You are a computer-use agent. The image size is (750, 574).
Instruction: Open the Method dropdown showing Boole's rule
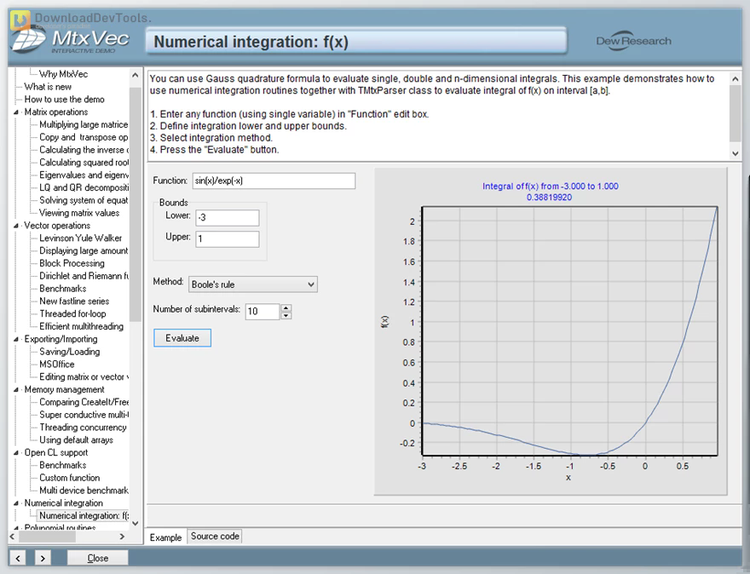[x=253, y=284]
